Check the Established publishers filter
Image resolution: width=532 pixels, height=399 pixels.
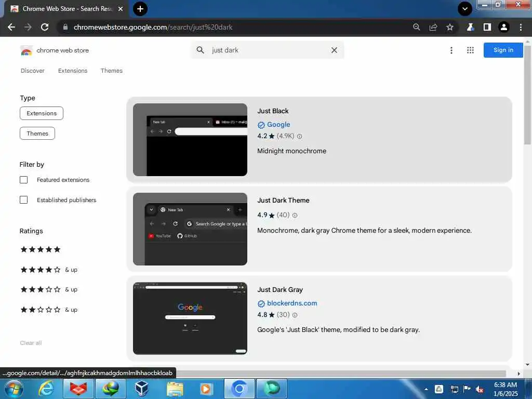pyautogui.click(x=23, y=200)
